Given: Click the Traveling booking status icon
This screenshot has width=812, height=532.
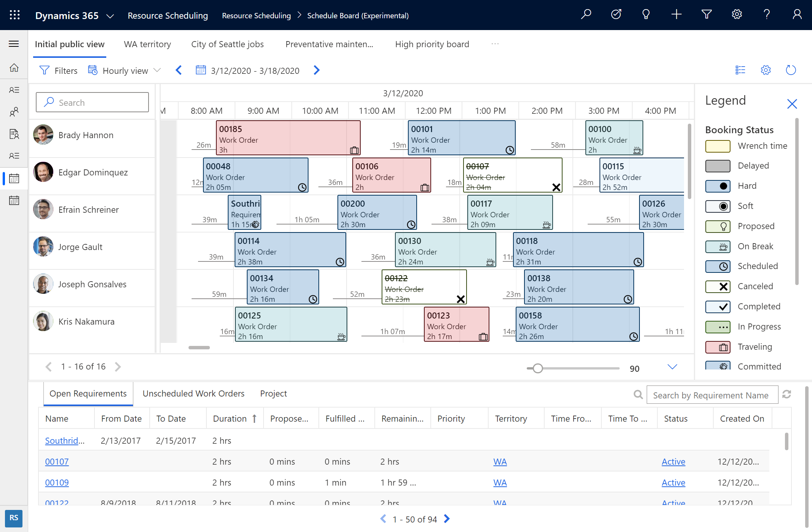Looking at the screenshot, I should [717, 347].
